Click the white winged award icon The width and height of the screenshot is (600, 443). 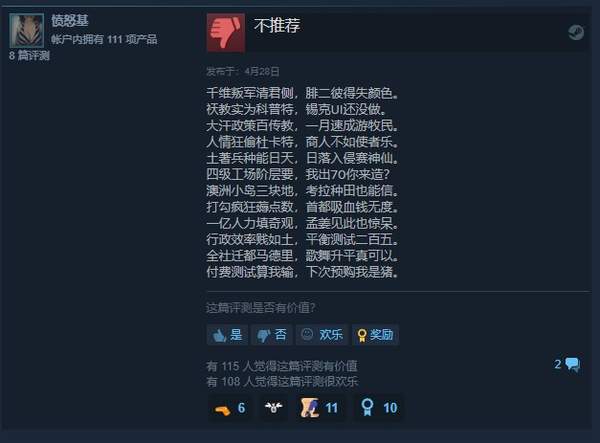click(x=274, y=408)
